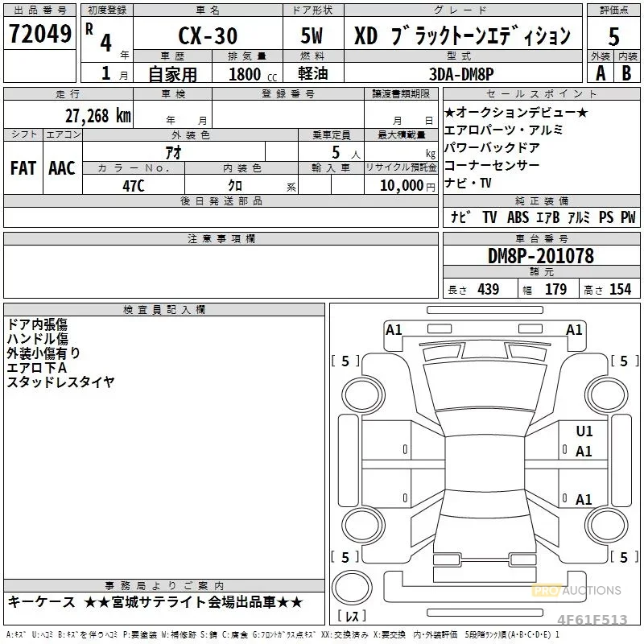
Task: Click the spare tire circle on diagram
Action: point(352,588)
